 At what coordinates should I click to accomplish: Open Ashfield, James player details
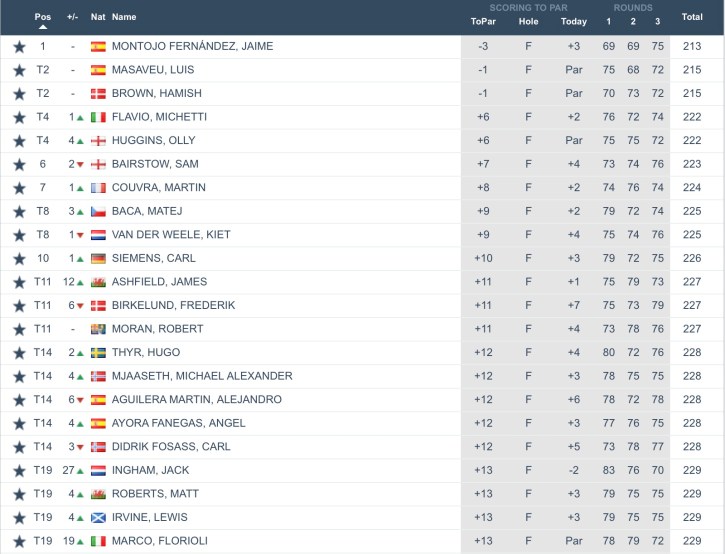(x=159, y=282)
